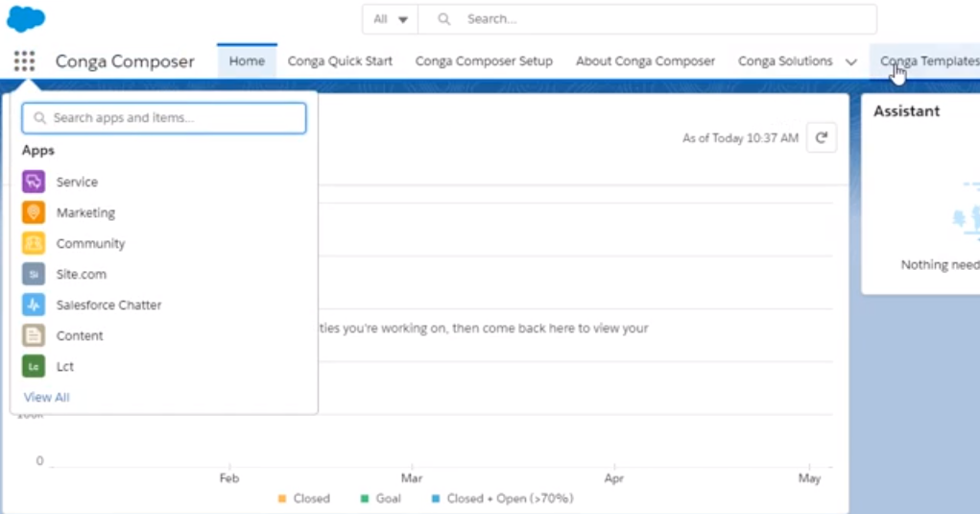Click the Site.com app icon
This screenshot has width=980, height=514.
pos(34,274)
